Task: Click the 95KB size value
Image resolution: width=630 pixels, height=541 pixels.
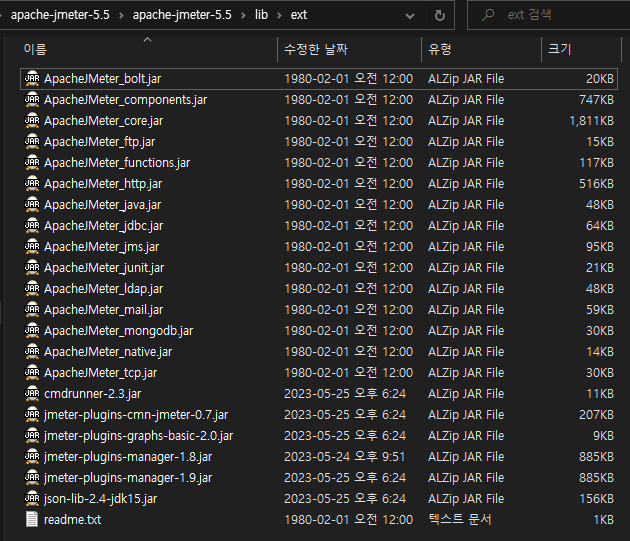Action: (x=600, y=246)
